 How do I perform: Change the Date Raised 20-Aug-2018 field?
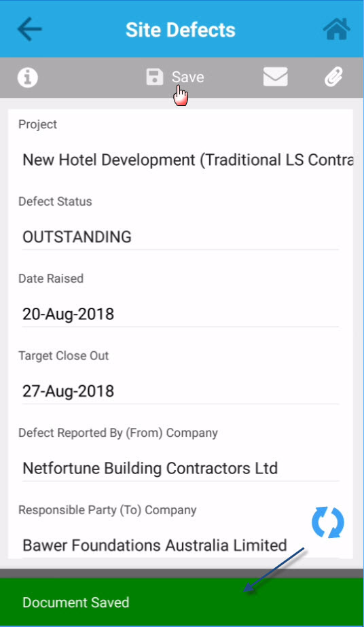181,315
